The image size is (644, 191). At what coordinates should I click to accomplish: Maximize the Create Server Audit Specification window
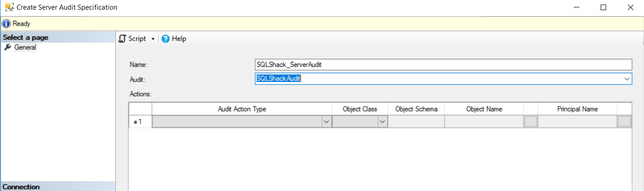tap(603, 7)
